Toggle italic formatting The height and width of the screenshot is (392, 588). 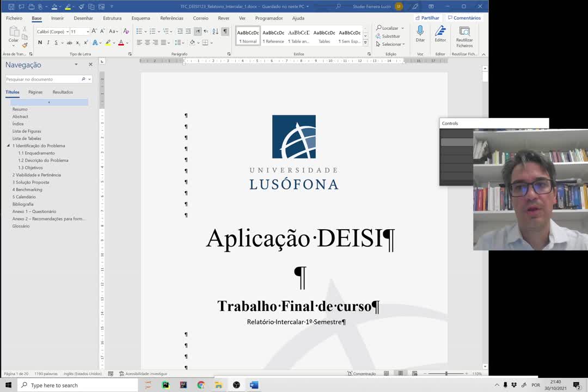pos(48,43)
